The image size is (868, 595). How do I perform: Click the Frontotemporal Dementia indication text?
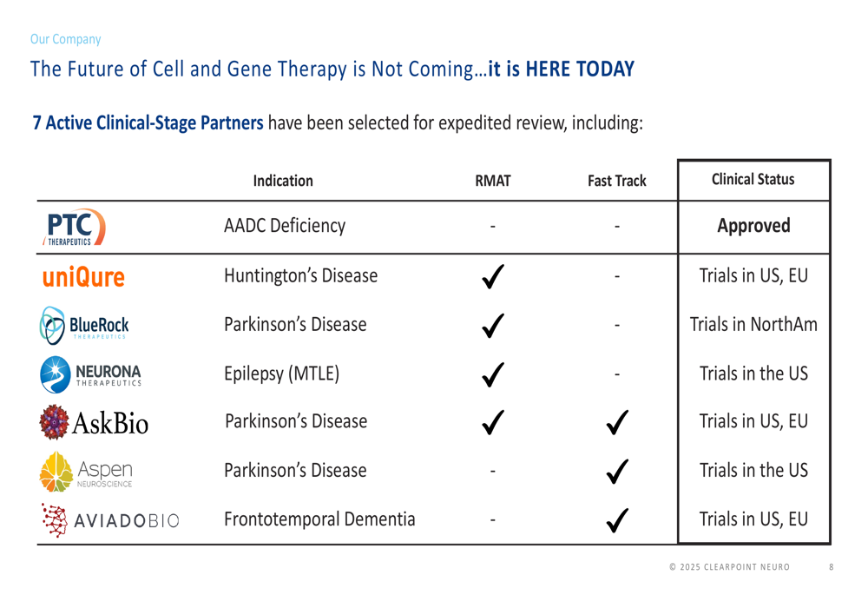(319, 519)
